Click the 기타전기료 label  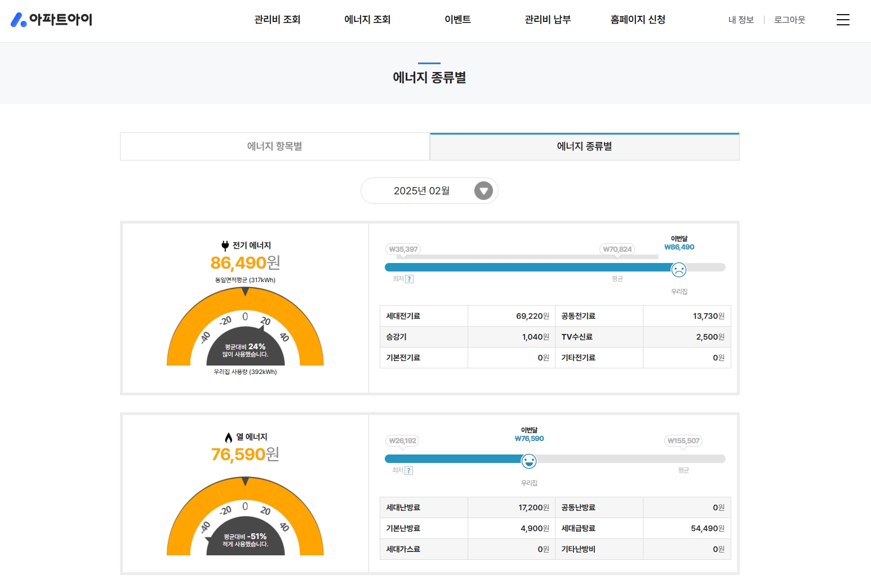pyautogui.click(x=578, y=358)
